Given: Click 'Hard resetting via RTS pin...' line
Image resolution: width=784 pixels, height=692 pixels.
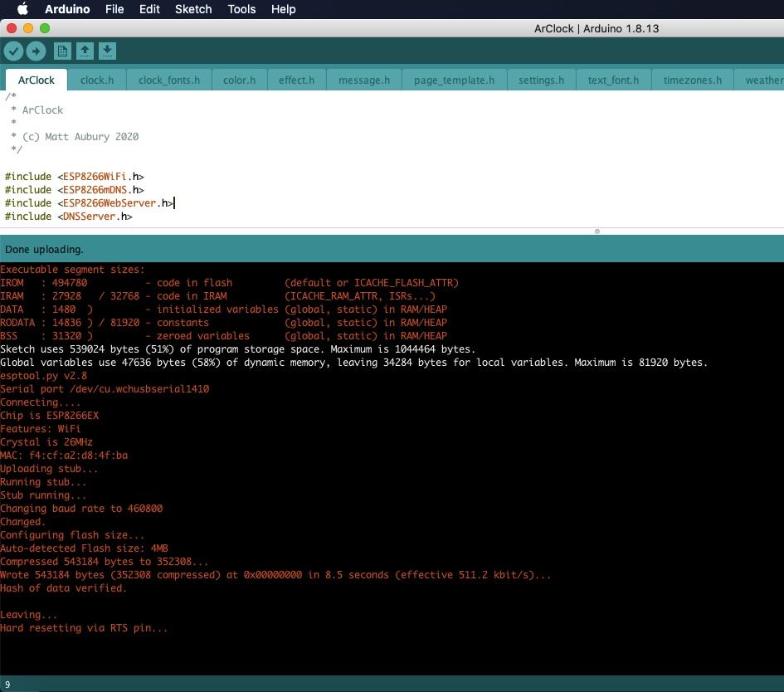Looking at the screenshot, I should click(84, 628).
